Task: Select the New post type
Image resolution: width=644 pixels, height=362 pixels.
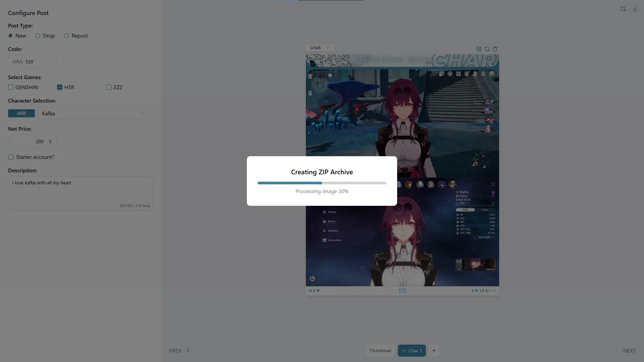Action: pos(11,36)
